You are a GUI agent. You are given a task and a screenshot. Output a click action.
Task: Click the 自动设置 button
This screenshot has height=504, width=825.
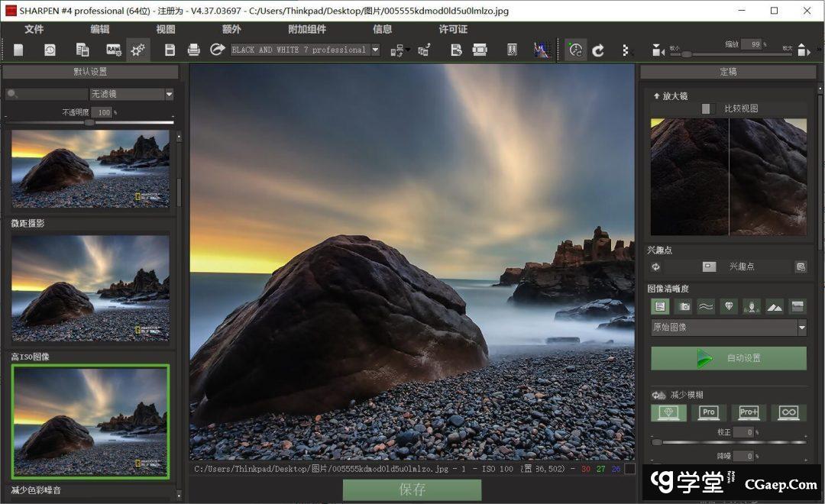pos(728,358)
